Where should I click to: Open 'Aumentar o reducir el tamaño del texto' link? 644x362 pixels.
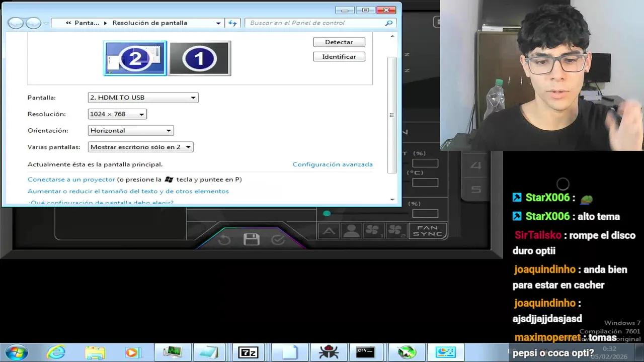[128, 191]
